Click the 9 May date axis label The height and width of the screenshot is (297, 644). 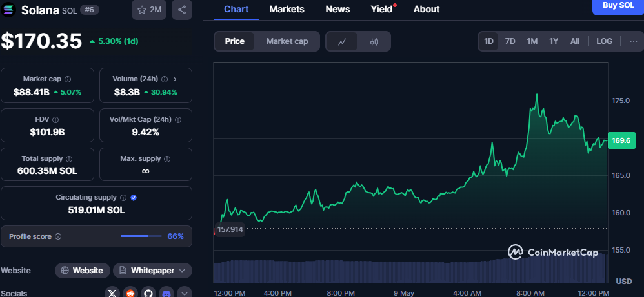[404, 293]
